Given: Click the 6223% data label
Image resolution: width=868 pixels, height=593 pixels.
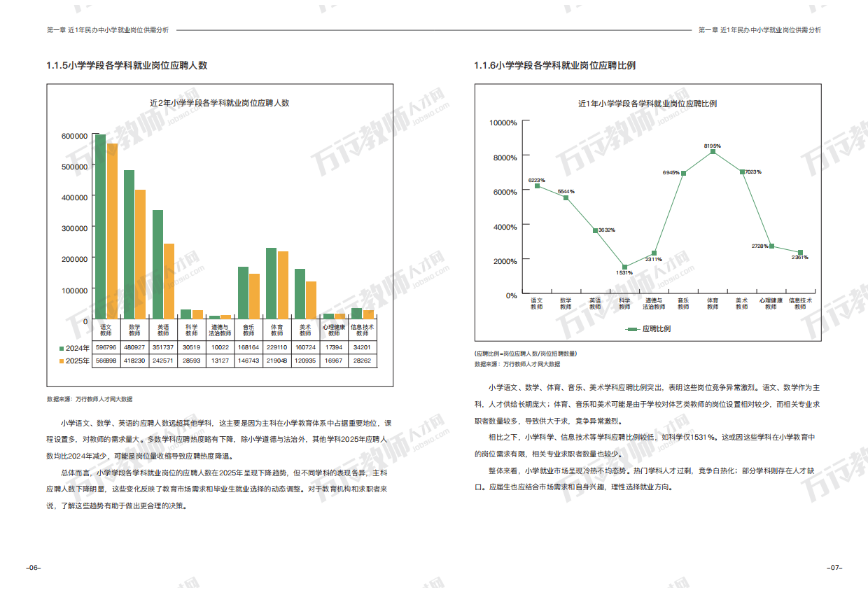Looking at the screenshot, I should [537, 180].
